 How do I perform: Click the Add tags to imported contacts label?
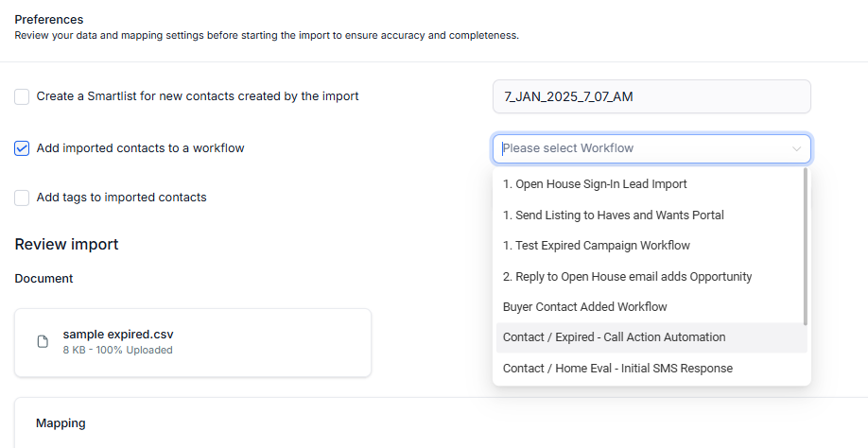[121, 198]
